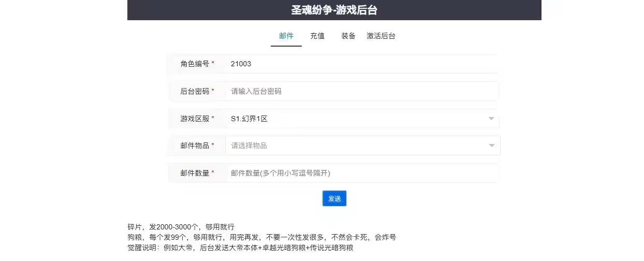Go to the 激活后台 tab
The height and width of the screenshot is (261, 644).
pyautogui.click(x=381, y=36)
